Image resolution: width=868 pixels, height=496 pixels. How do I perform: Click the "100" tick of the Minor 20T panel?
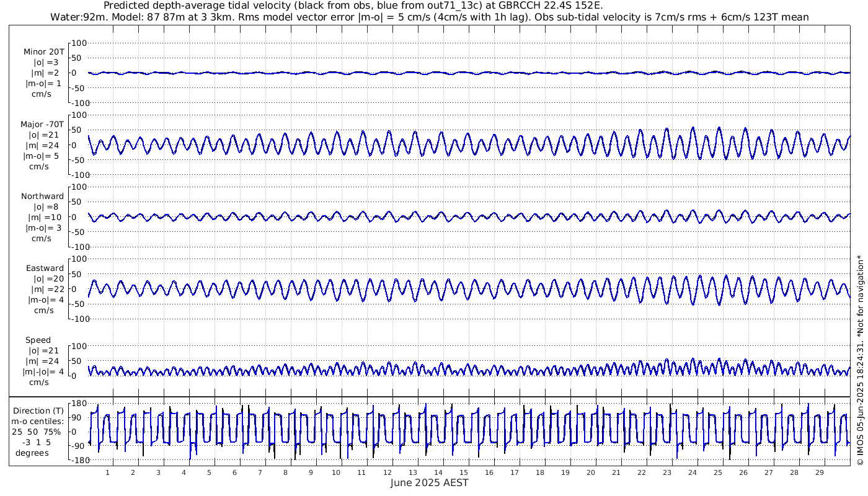coord(80,43)
